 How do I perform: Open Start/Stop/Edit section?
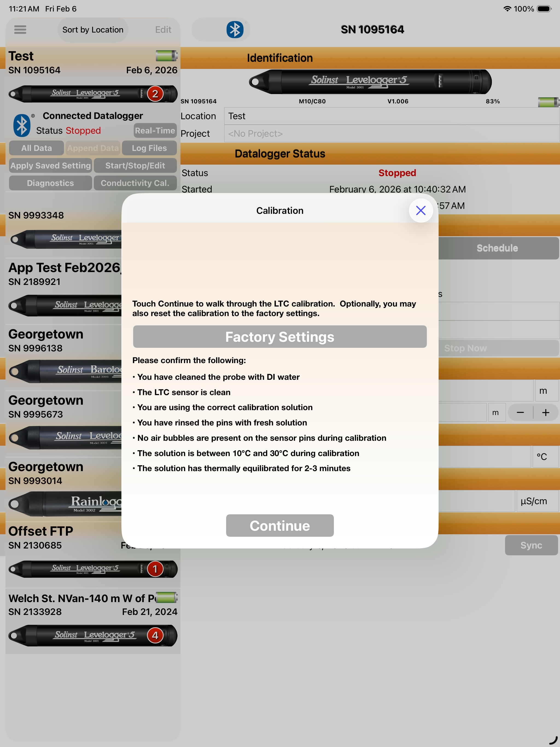point(135,165)
